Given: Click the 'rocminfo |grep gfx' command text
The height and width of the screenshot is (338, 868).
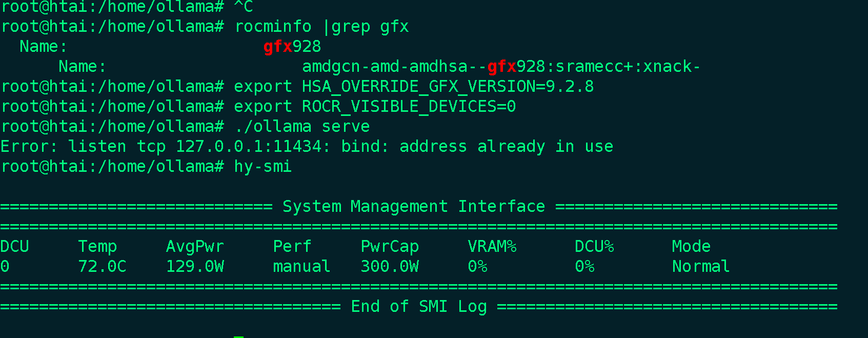Looking at the screenshot, I should point(321,27).
